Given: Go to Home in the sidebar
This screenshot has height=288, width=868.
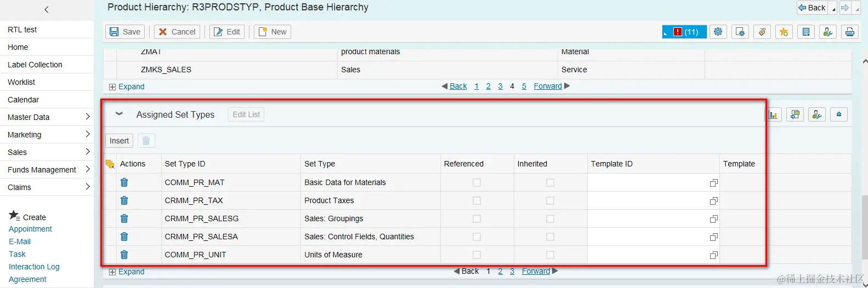Looking at the screenshot, I should coord(18,47).
